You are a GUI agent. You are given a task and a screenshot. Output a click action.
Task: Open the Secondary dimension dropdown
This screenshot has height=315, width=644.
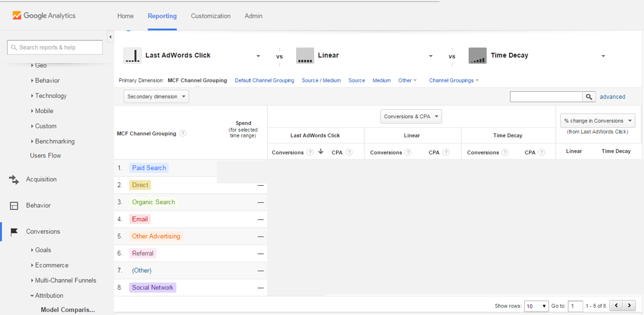156,97
